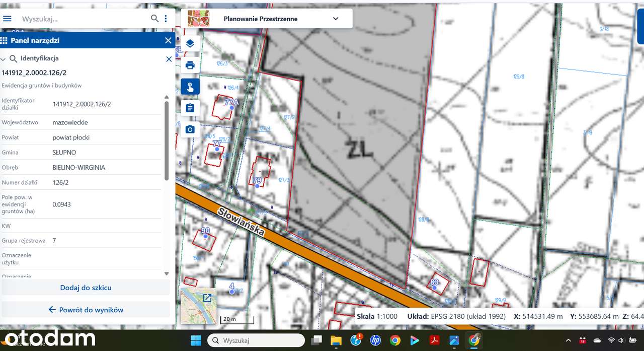Open the map layers tool
The width and height of the screenshot is (644, 351).
coord(190,44)
